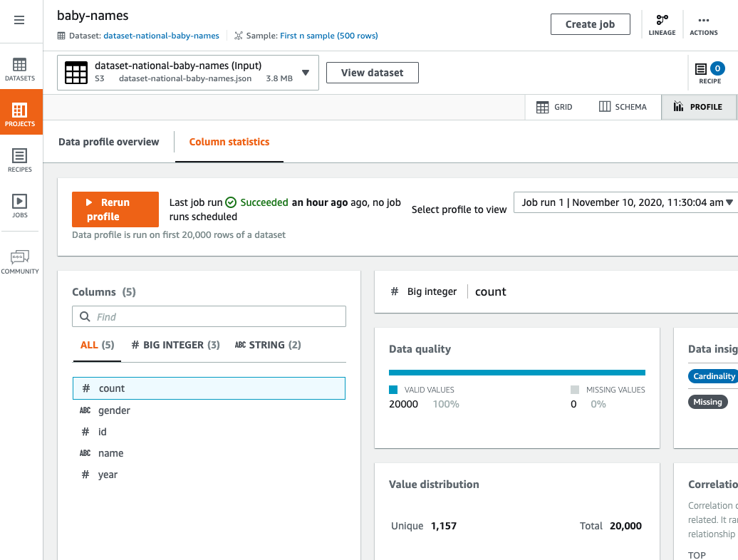This screenshot has height=560, width=738.
Task: Expand the input dataset dropdown arrow
Action: [x=308, y=72]
